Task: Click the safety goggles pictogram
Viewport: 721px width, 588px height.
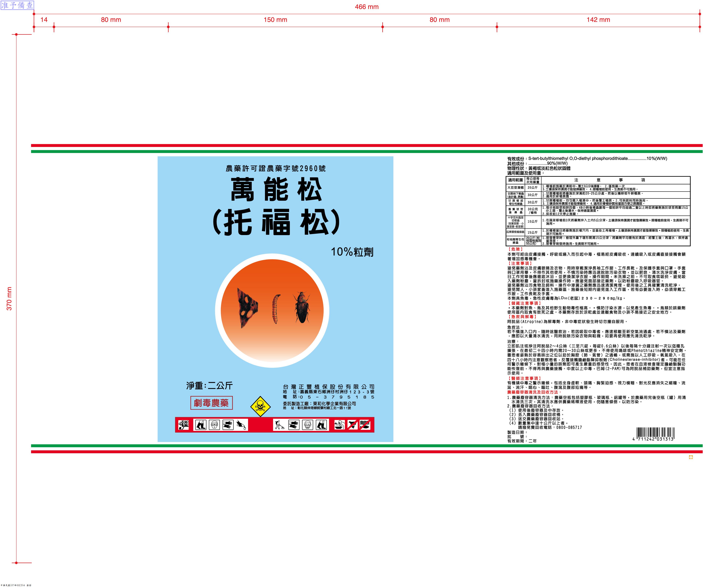Action: pos(215,425)
